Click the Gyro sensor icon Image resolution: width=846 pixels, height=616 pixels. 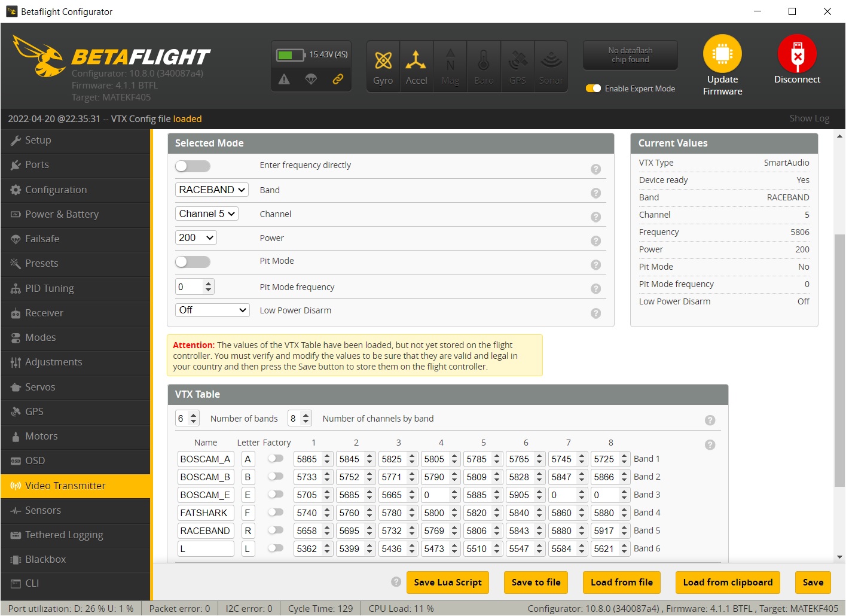pyautogui.click(x=383, y=61)
